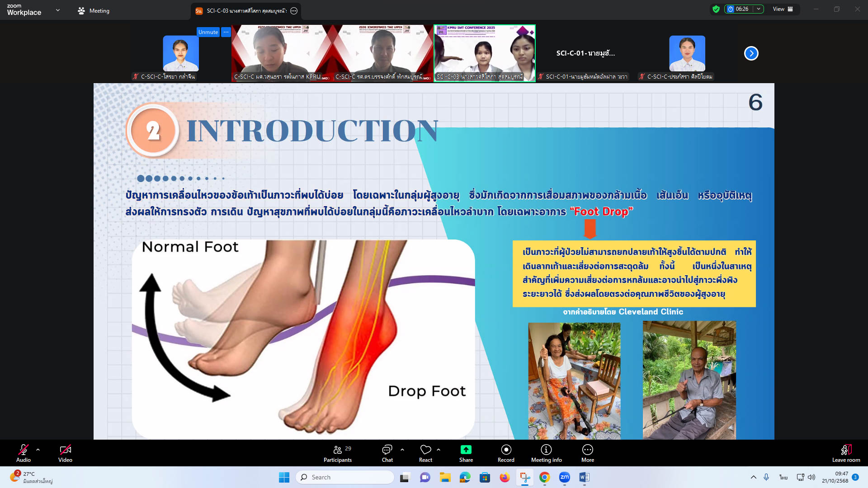Start recording with Record icon
Screen dimensions: 868x488
pos(506,450)
